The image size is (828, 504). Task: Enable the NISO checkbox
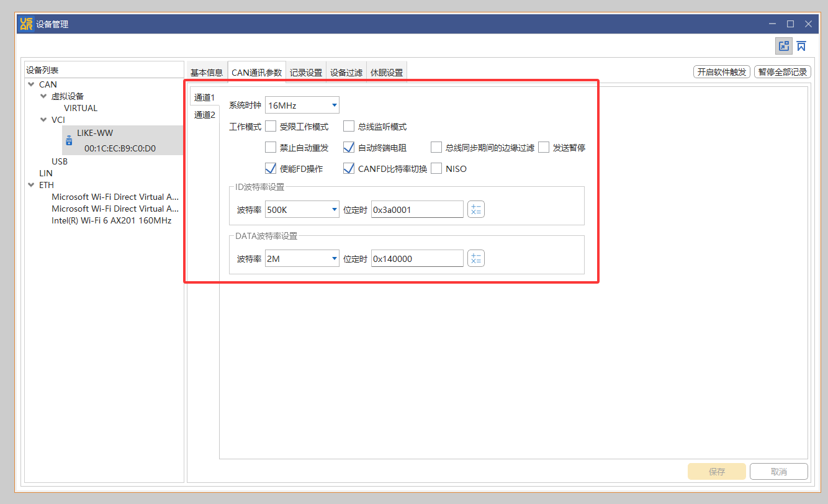pyautogui.click(x=436, y=168)
